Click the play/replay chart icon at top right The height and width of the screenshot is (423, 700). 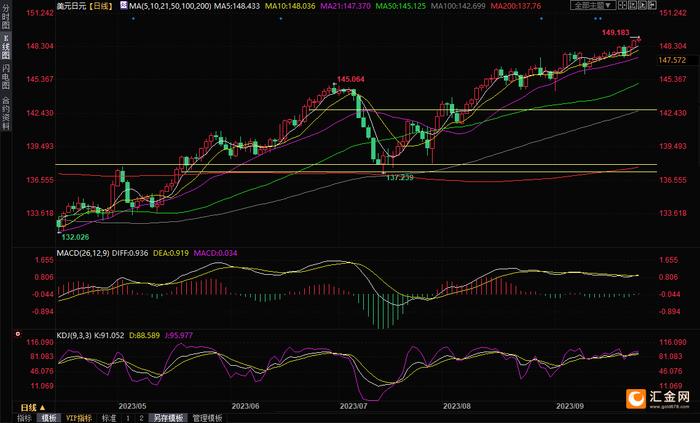(x=642, y=5)
